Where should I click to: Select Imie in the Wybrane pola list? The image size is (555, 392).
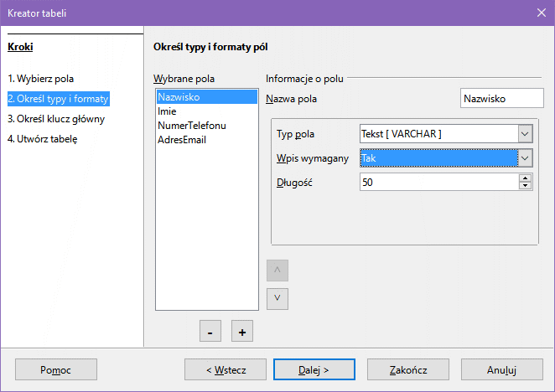tap(167, 111)
